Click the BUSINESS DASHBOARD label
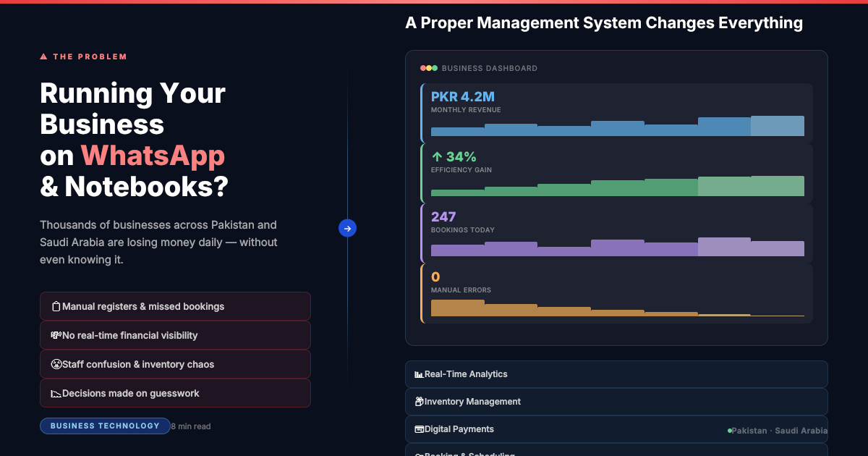Image resolution: width=868 pixels, height=456 pixels. 490,68
